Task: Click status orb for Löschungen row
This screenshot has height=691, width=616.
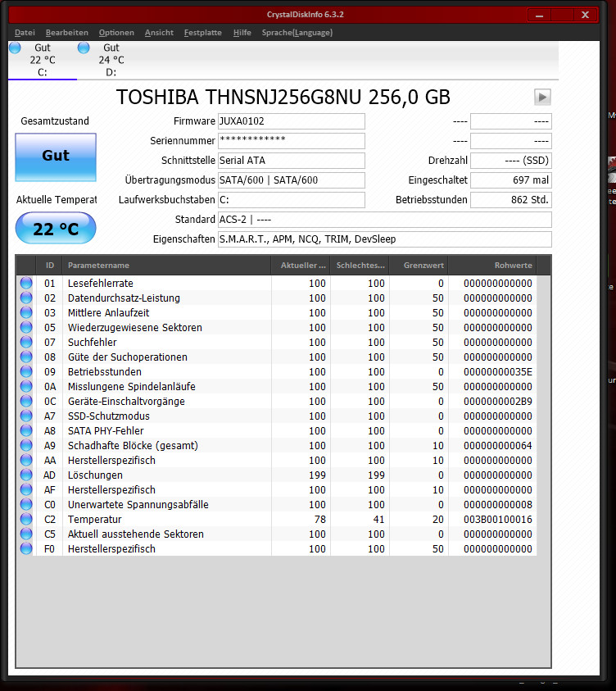Action: point(26,475)
